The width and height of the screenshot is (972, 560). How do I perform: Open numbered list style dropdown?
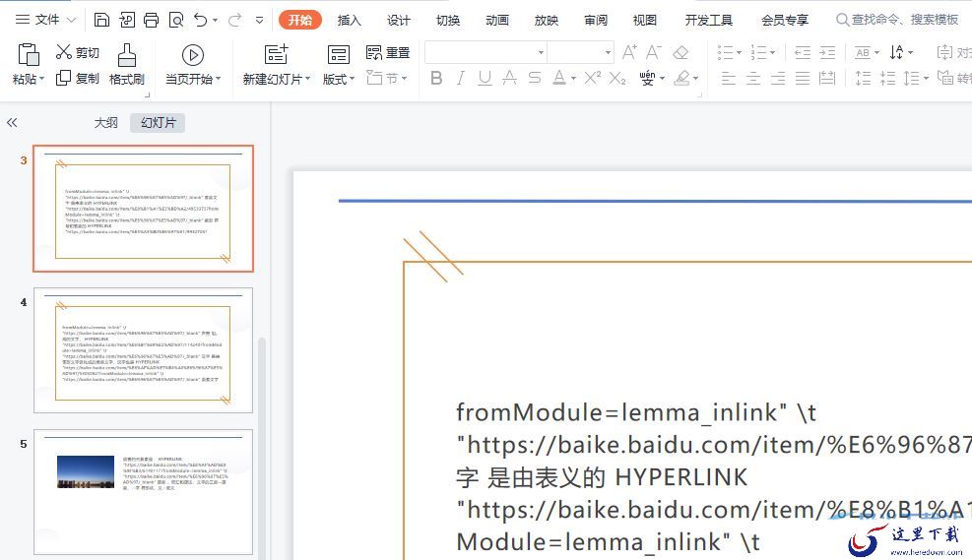[x=772, y=53]
